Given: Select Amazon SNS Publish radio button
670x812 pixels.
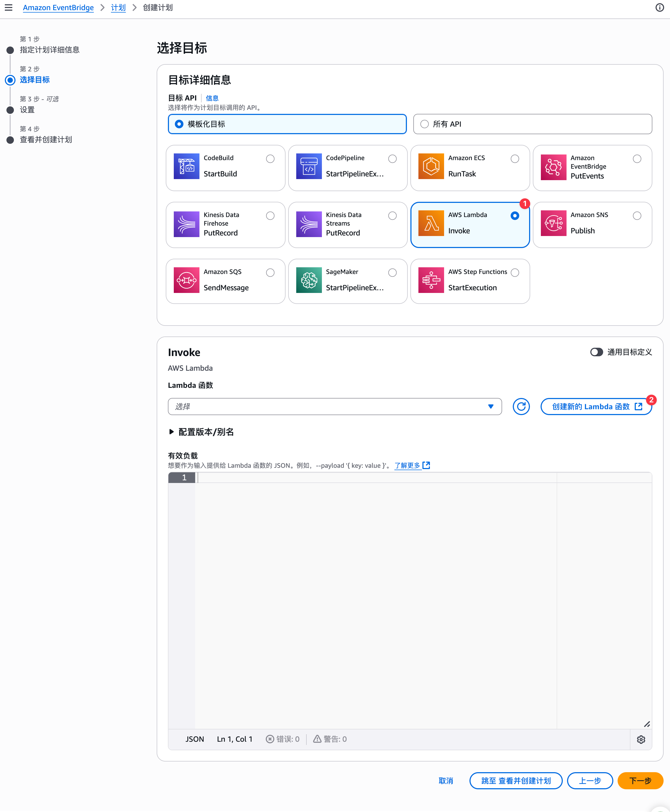Looking at the screenshot, I should (x=637, y=216).
